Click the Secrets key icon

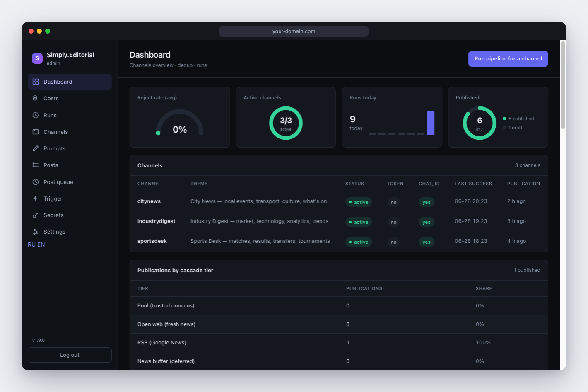(x=36, y=215)
